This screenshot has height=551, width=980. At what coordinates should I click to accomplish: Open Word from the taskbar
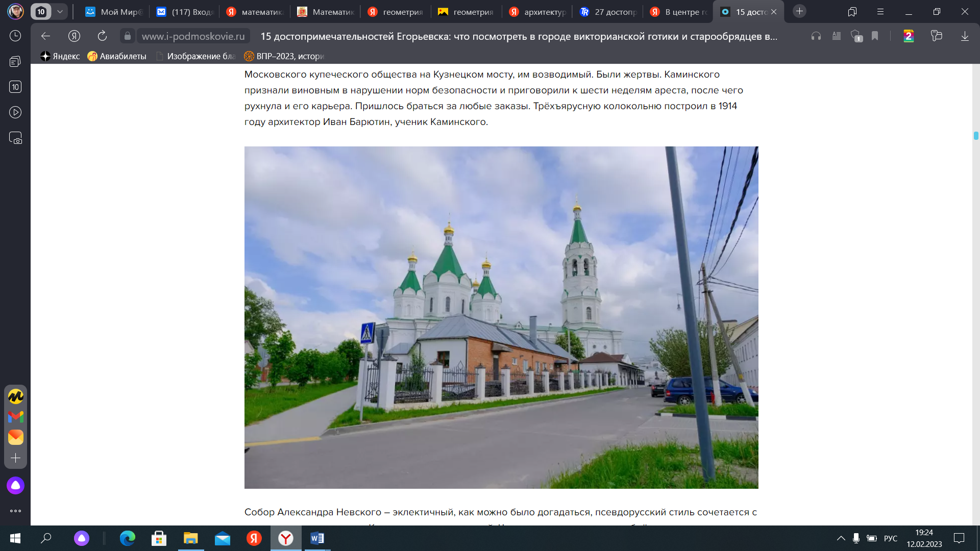coord(317,538)
